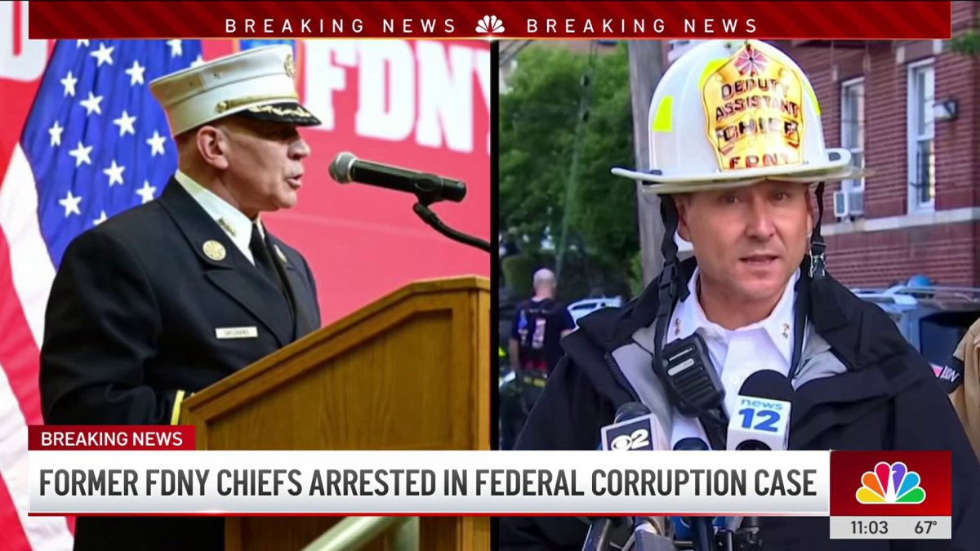This screenshot has width=980, height=551.
Task: Click the right BREAKING NEWS text in top banner
Action: [x=642, y=25]
